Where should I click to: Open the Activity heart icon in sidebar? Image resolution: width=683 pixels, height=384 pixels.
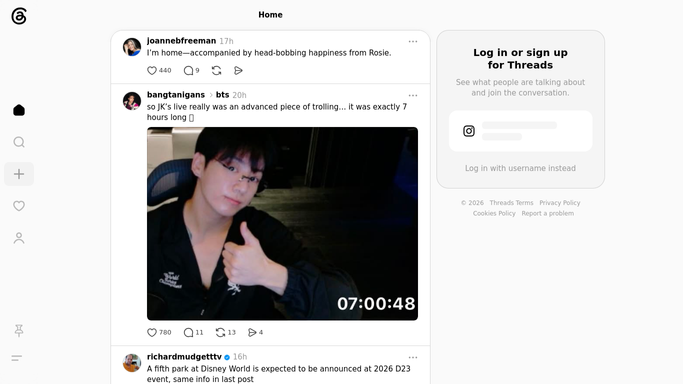click(x=19, y=206)
